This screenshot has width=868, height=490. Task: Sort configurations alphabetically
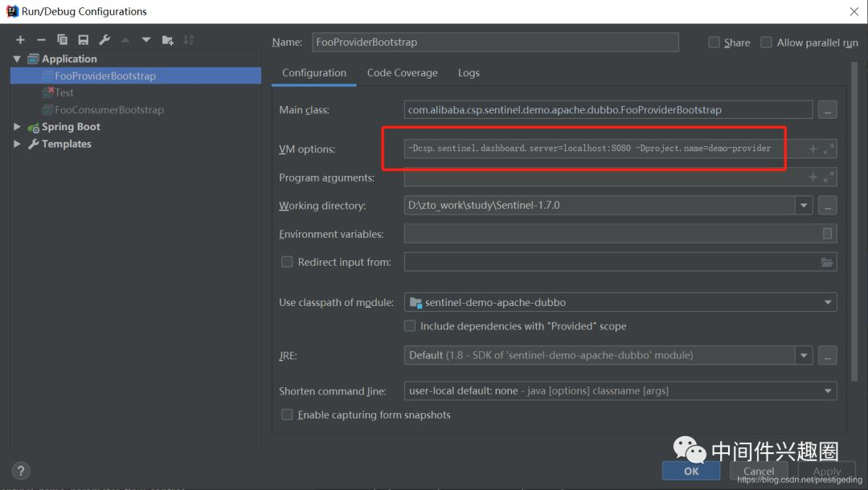coord(188,40)
